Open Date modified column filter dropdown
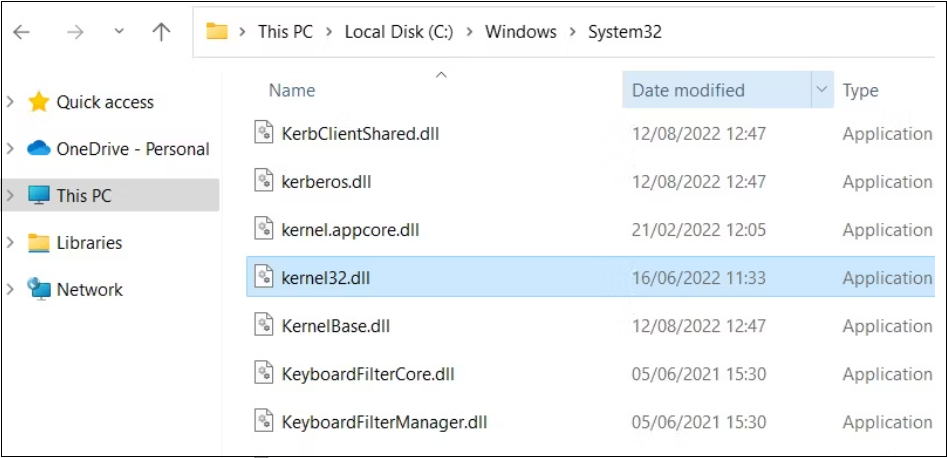This screenshot has width=947, height=458. point(822,90)
